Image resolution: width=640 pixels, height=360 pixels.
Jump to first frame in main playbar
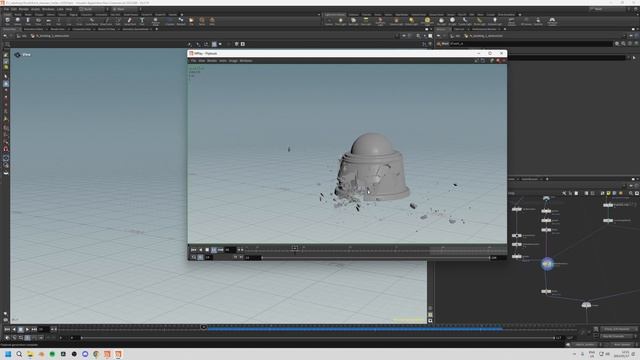(x=7, y=329)
